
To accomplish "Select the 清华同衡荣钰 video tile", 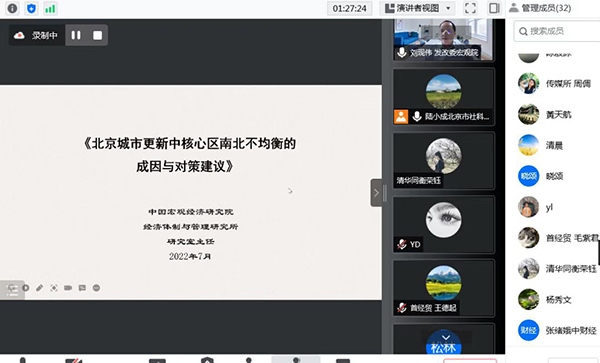I will coord(443,161).
